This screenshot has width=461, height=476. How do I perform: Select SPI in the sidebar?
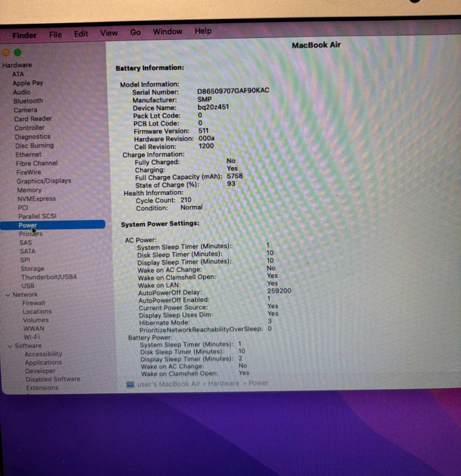tap(25, 260)
